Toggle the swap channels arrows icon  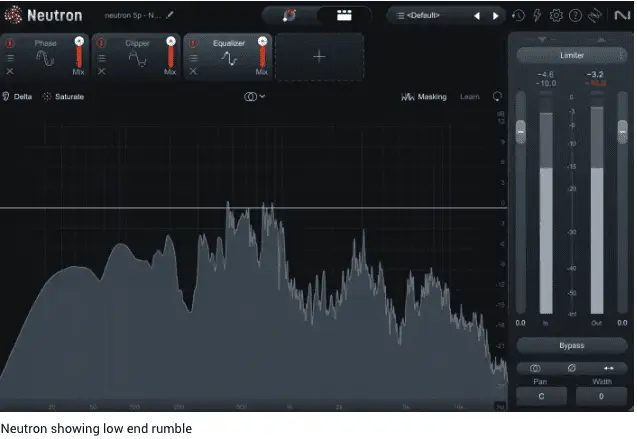(609, 368)
